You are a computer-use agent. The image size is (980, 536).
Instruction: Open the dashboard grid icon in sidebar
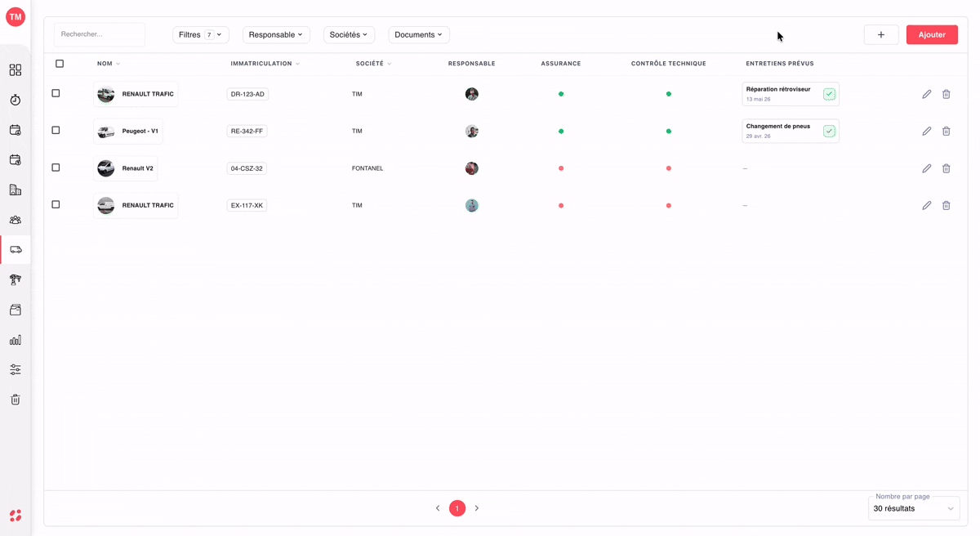click(x=15, y=70)
